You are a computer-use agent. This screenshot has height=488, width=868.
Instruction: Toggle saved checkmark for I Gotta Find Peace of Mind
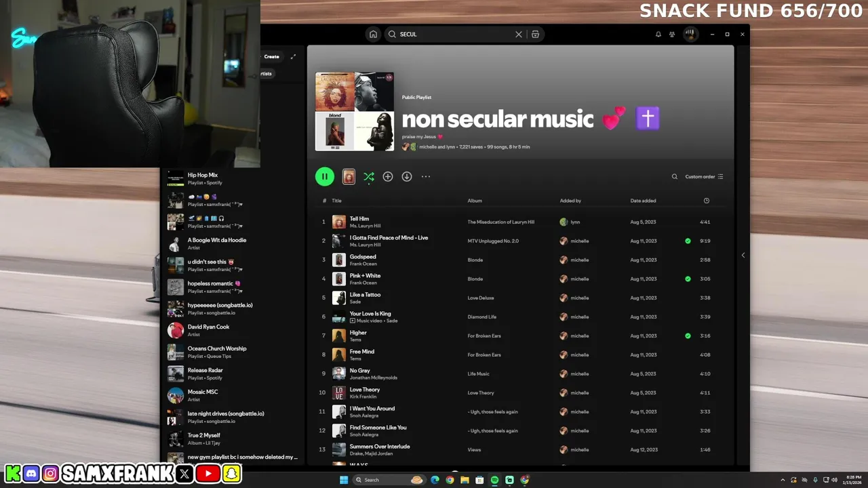[688, 241]
